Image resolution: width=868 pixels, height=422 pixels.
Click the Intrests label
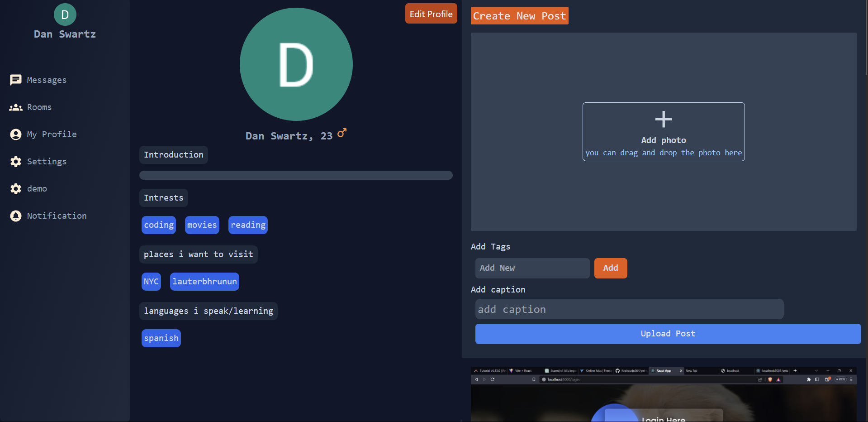(164, 198)
